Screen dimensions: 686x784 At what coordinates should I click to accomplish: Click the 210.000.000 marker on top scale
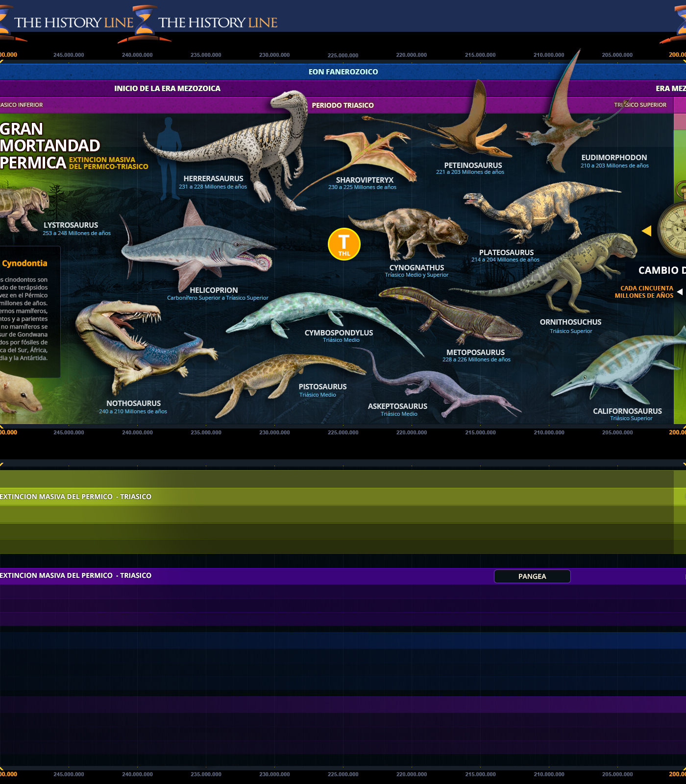point(549,55)
